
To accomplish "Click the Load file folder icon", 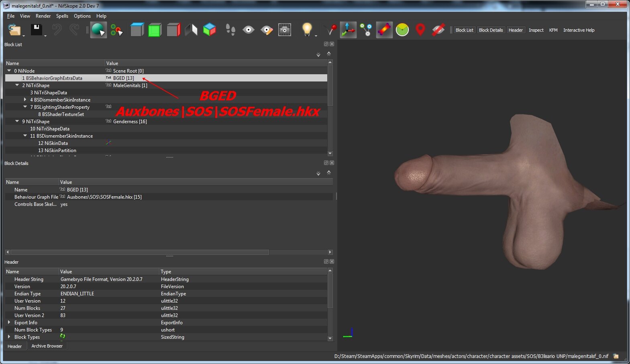I will click(x=14, y=30).
